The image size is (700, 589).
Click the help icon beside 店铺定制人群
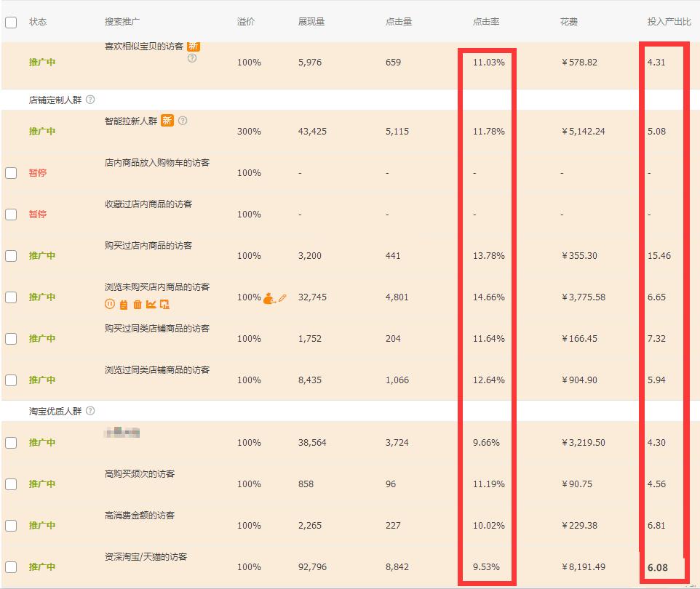89,100
